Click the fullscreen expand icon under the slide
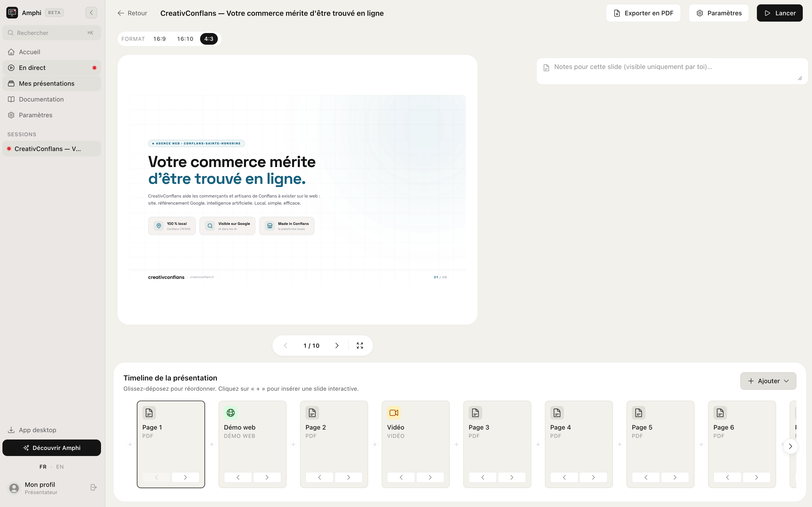 click(x=360, y=345)
